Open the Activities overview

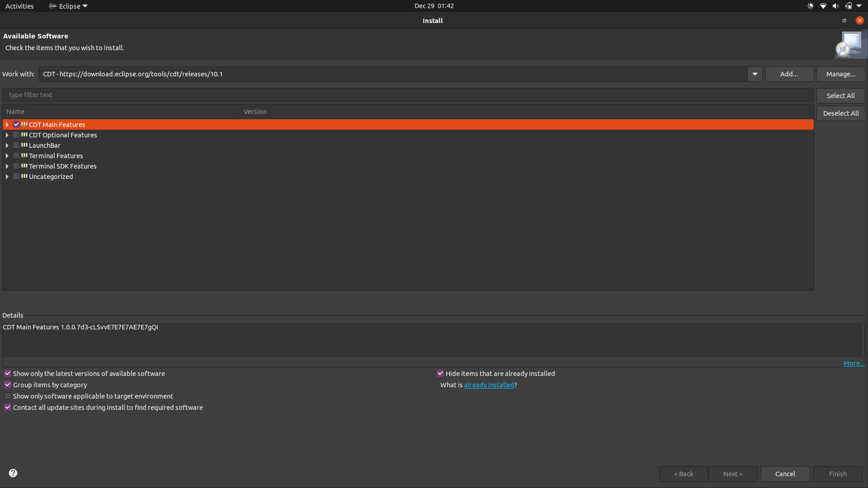click(19, 6)
